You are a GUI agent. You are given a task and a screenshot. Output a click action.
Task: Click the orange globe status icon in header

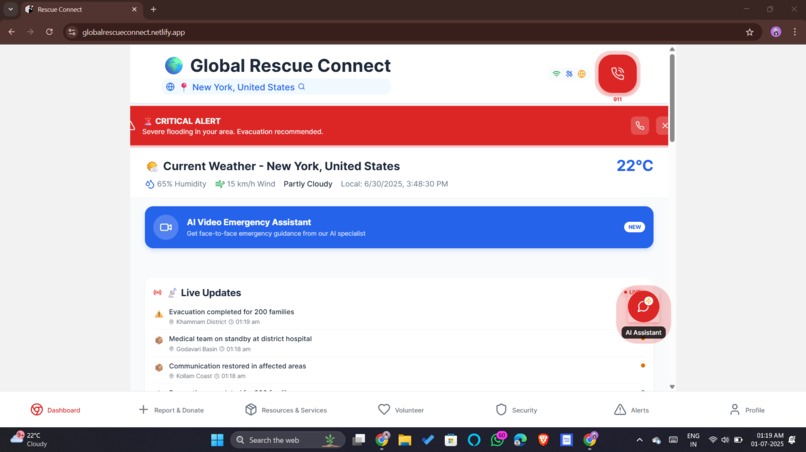point(581,74)
